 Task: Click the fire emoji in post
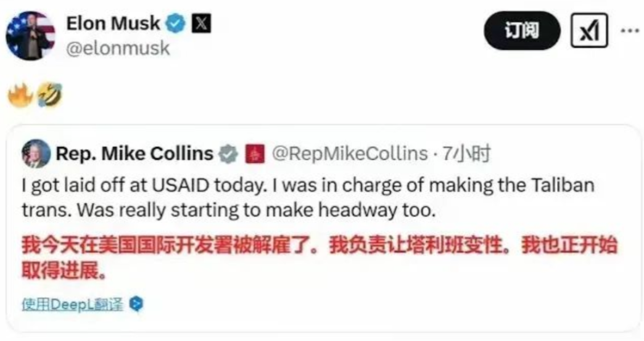pos(20,95)
